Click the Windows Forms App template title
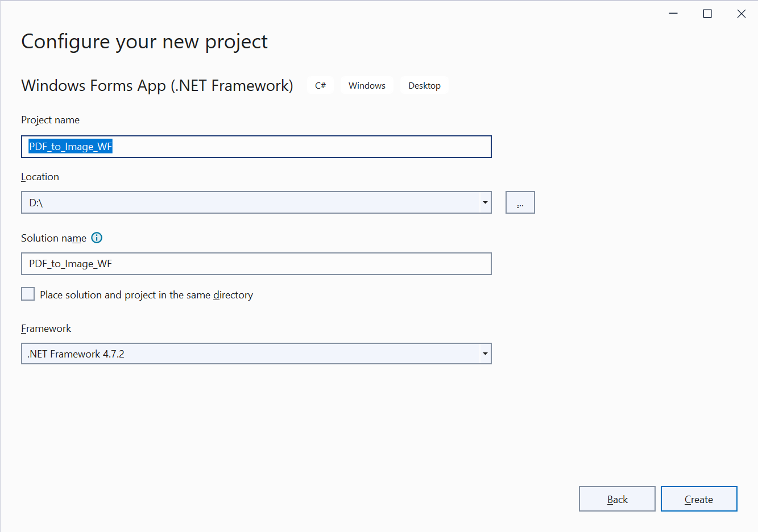Viewport: 758px width, 532px height. click(158, 85)
